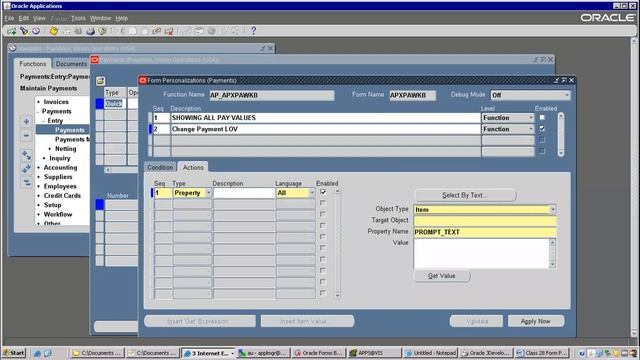Click the Translations globe toolbar icon
640x360 pixels.
point(211,31)
